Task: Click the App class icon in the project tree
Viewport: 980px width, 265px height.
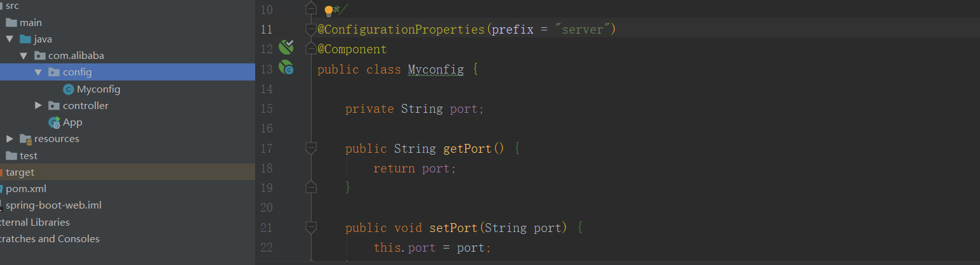Action: 55,122
